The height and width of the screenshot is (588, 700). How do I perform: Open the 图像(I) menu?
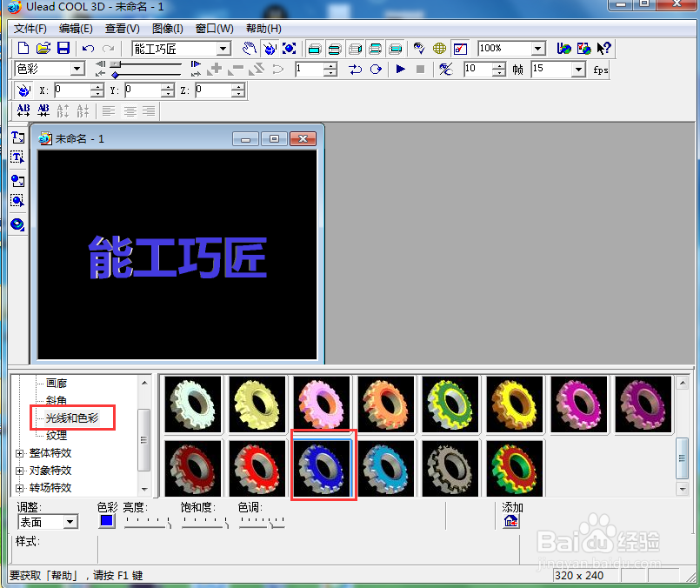(168, 29)
